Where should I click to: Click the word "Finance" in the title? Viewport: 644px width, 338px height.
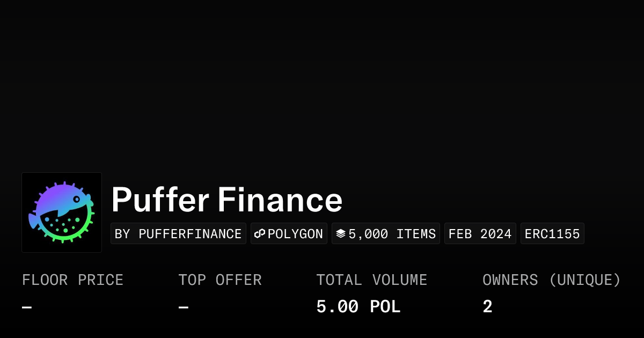coord(280,200)
